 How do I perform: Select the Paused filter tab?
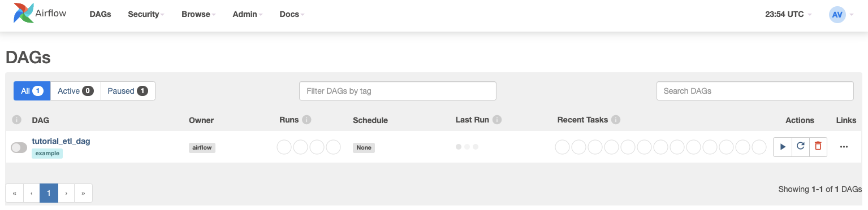point(128,91)
